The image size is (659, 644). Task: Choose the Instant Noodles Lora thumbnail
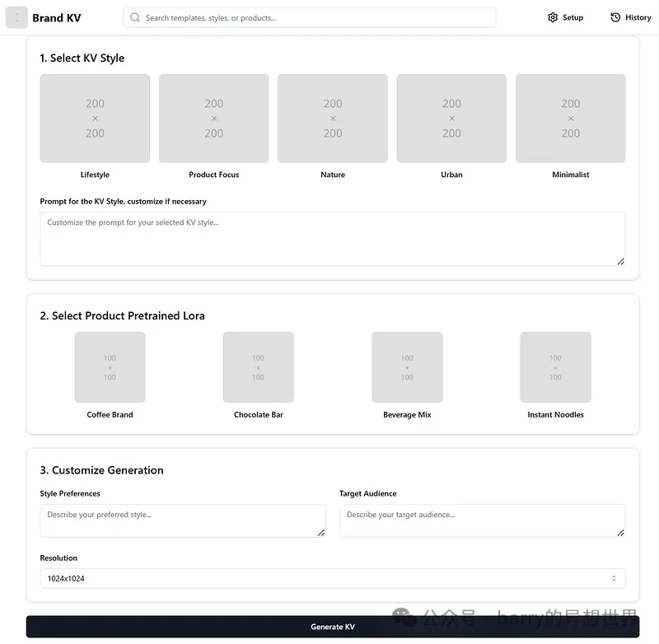tap(555, 367)
